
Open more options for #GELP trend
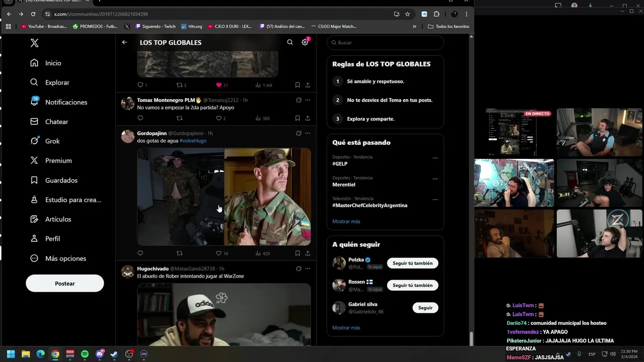coord(435,158)
